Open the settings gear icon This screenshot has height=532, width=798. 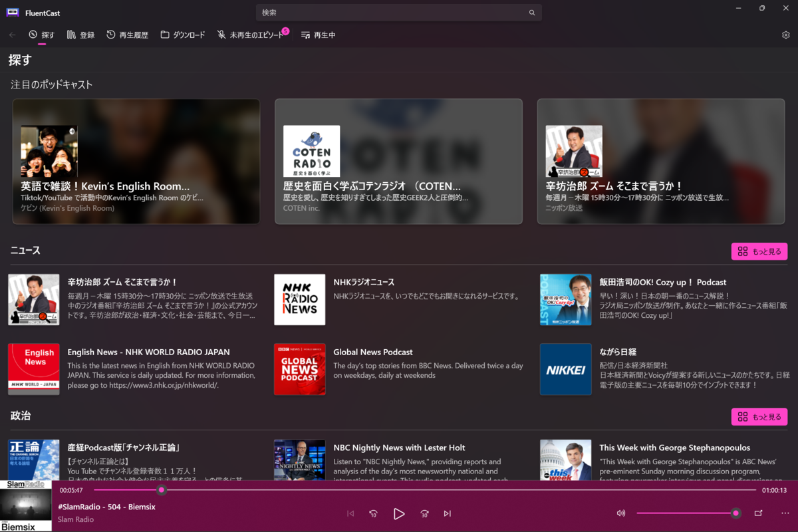click(x=786, y=35)
